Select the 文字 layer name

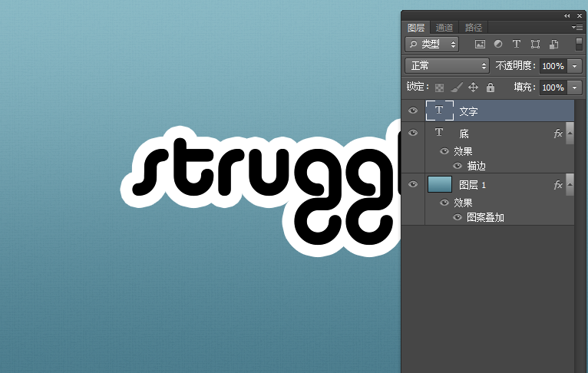(468, 111)
